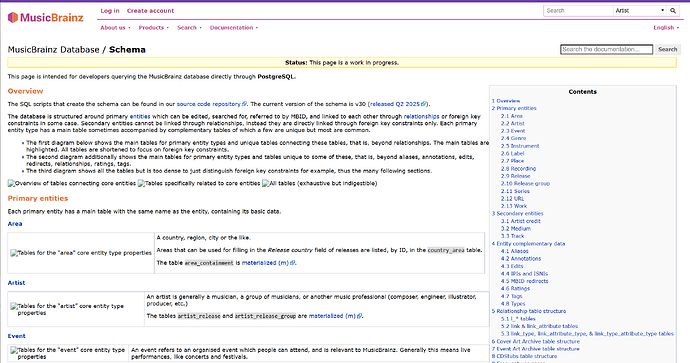
Task: Jump to 2.12 URL in contents
Action: pyautogui.click(x=513, y=199)
